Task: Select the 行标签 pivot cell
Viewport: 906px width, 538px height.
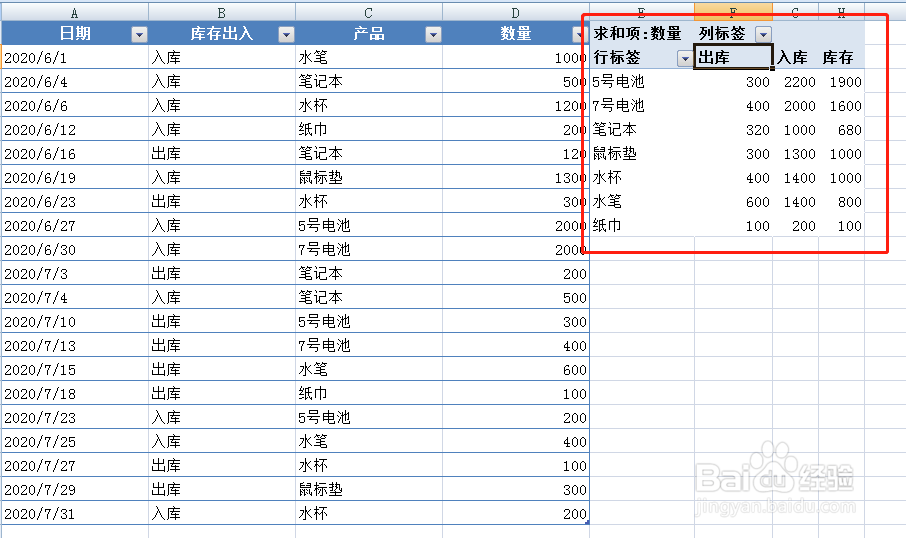Action: [x=641, y=58]
